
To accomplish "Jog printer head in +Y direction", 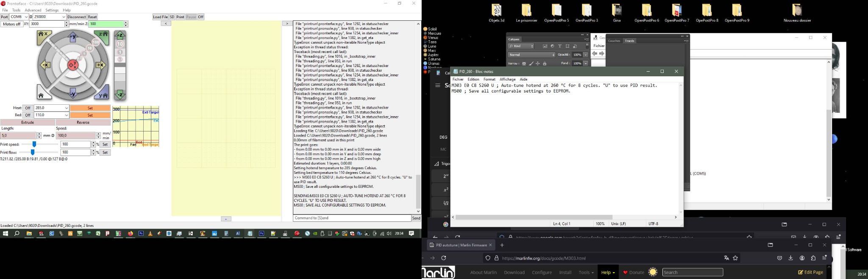I will tap(73, 37).
